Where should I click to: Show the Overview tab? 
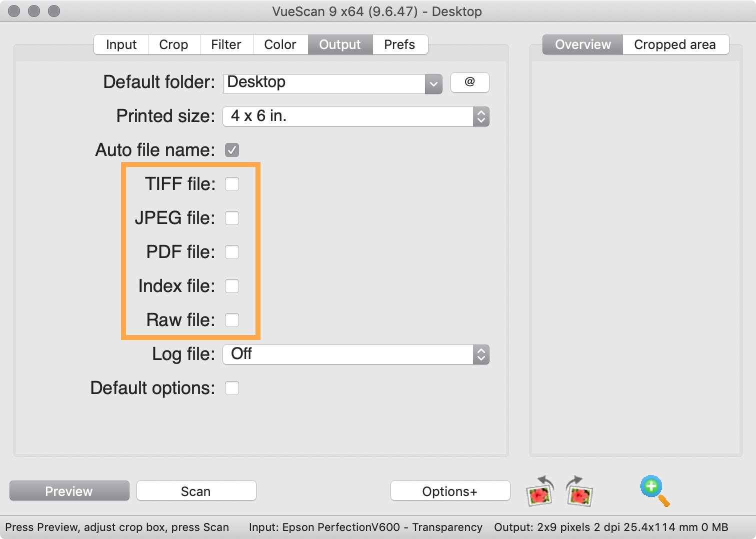pos(583,44)
